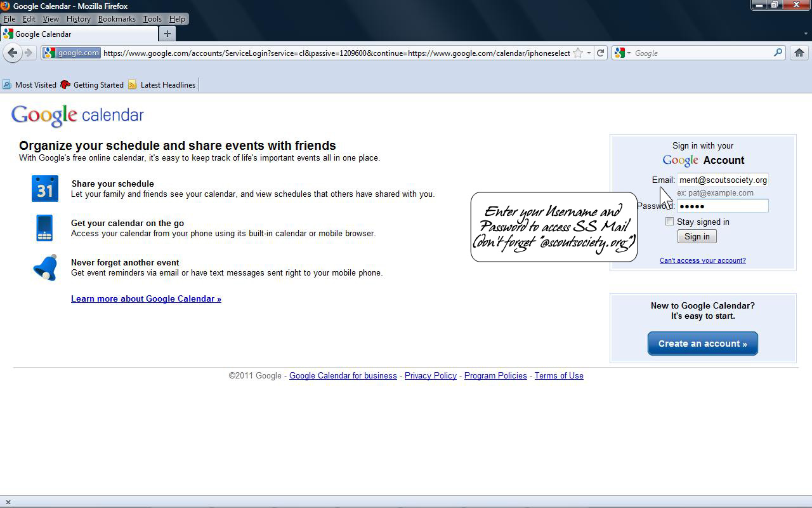Click the Google Calendar logo

coord(77,116)
